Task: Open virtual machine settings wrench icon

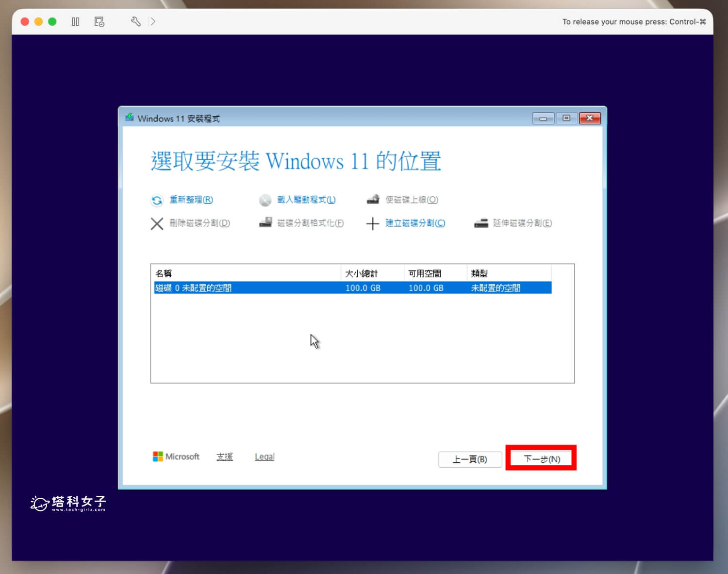Action: click(135, 21)
